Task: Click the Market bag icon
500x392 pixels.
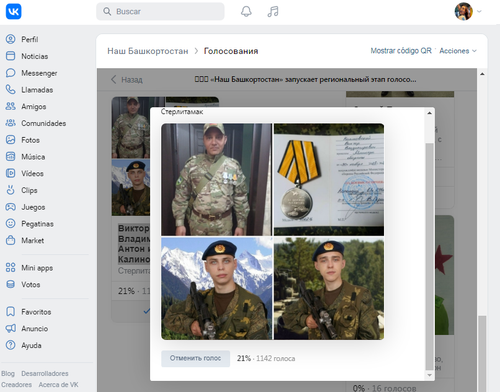Action: (x=11, y=240)
